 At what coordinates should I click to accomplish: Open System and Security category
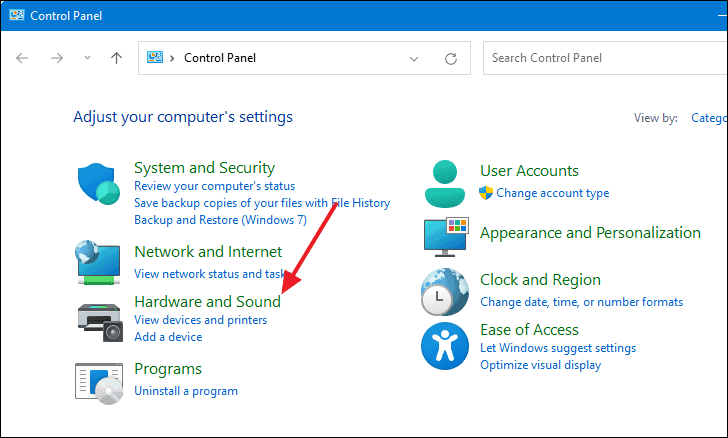[x=204, y=168]
